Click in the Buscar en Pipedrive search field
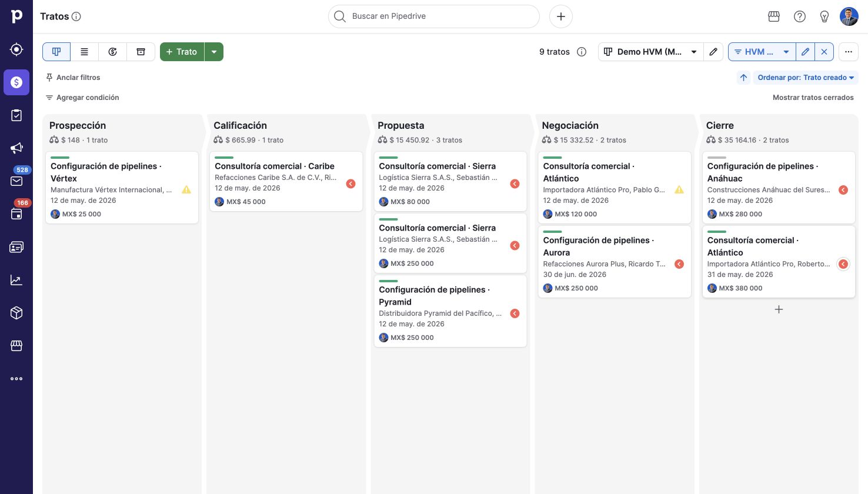Screen dimensions: 868x494 434,16
